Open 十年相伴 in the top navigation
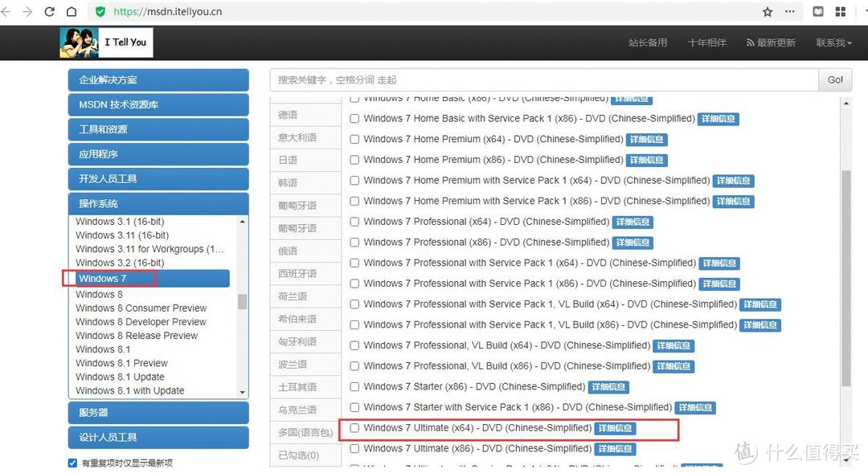 coord(707,43)
